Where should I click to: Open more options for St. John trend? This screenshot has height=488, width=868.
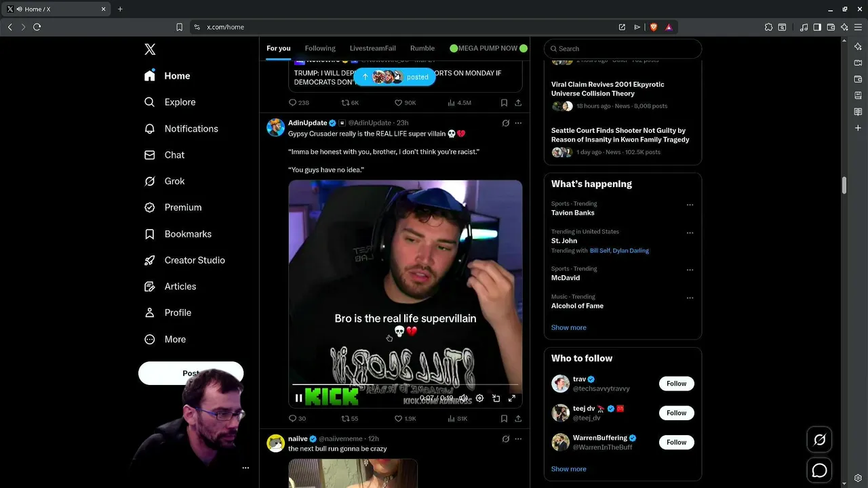(690, 233)
